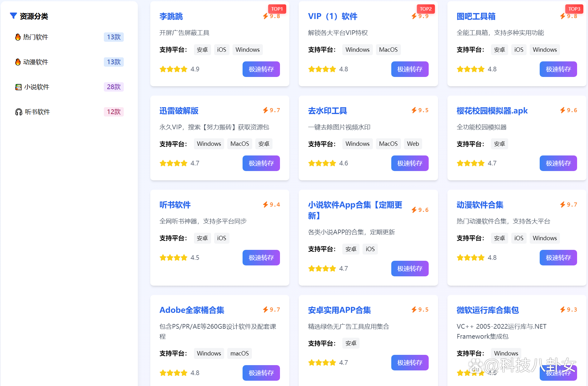Select the flame icon next to 热门软件

[x=18, y=37]
